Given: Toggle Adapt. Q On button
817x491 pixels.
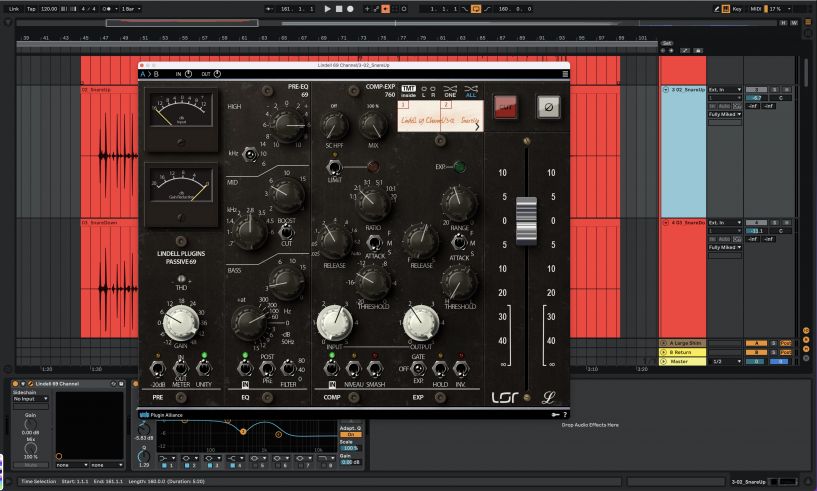Looking at the screenshot, I should point(351,434).
